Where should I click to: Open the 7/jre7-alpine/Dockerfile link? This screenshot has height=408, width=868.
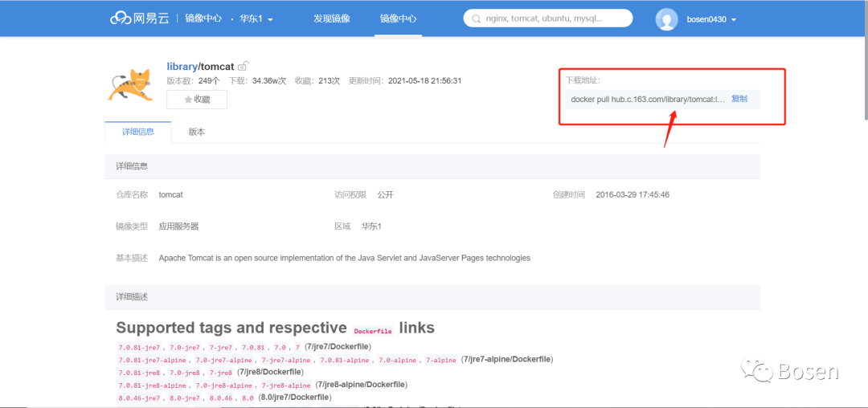click(508, 359)
